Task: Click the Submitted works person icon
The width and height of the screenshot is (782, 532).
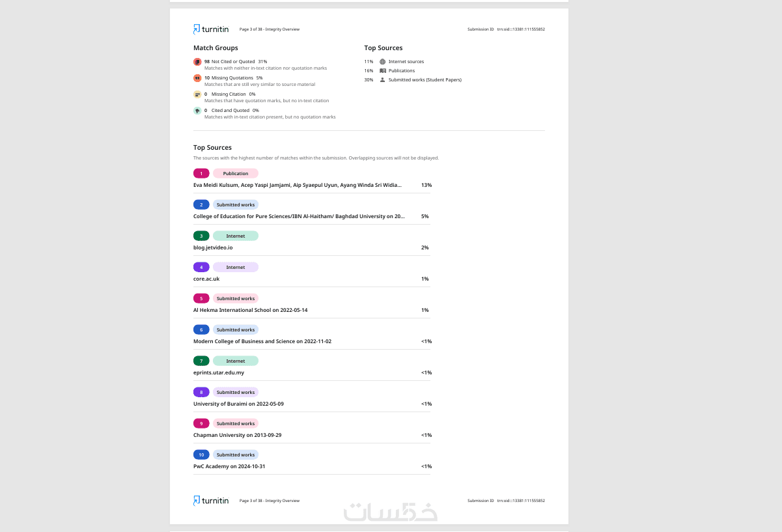Action: click(x=383, y=79)
